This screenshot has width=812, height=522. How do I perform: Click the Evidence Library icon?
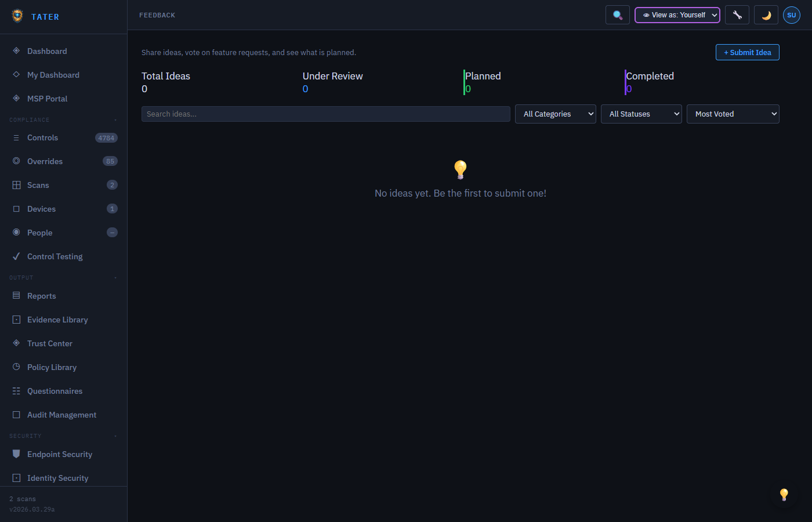pos(16,320)
